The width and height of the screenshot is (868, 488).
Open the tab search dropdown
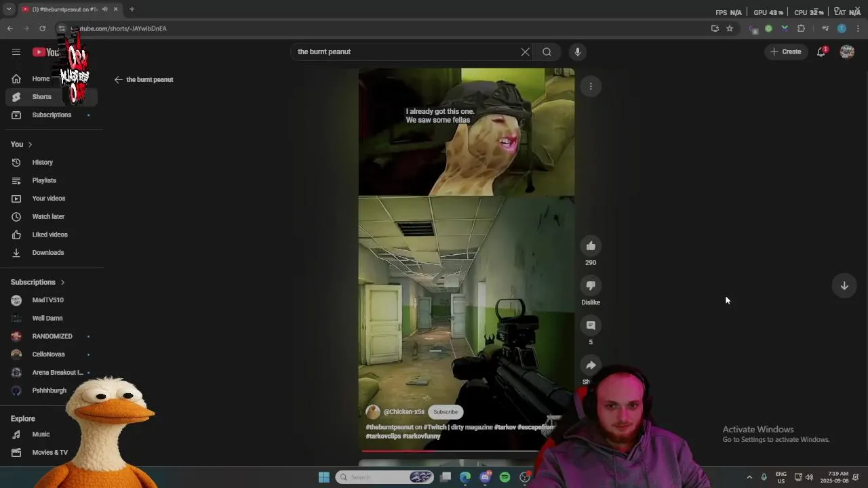(x=9, y=9)
